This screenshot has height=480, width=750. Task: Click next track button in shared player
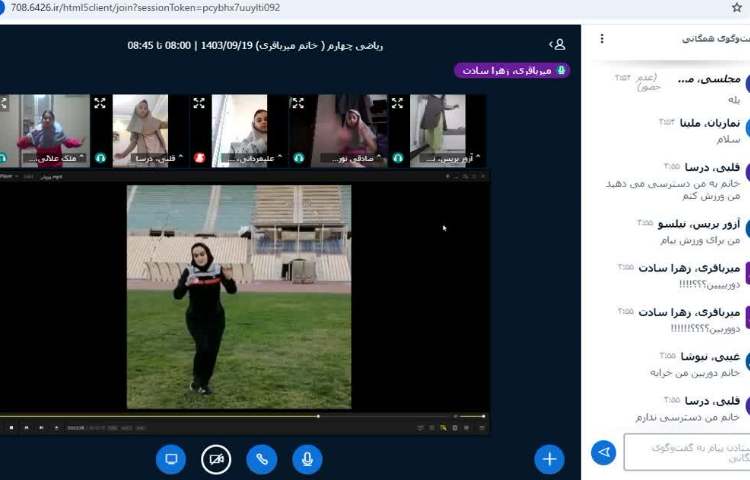[41, 427]
